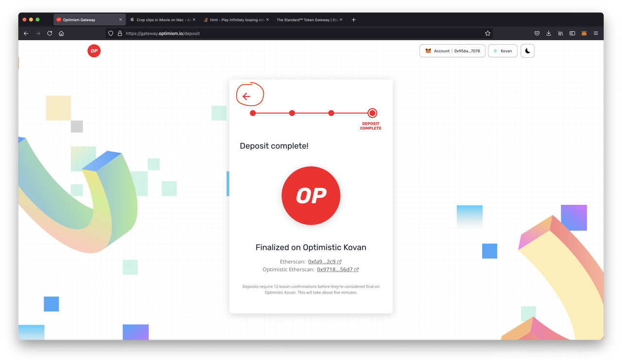Save page to Pocket
The image size is (622, 364).
pyautogui.click(x=537, y=33)
